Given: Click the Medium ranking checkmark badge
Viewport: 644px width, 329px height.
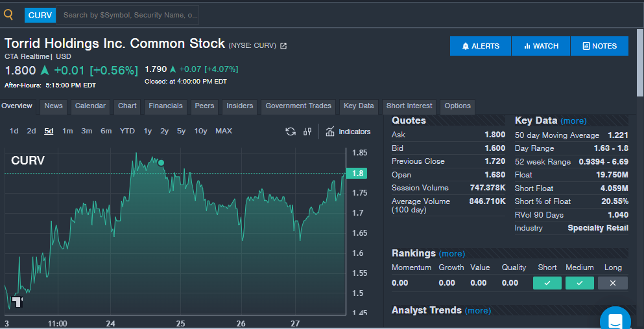Looking at the screenshot, I should [x=580, y=283].
